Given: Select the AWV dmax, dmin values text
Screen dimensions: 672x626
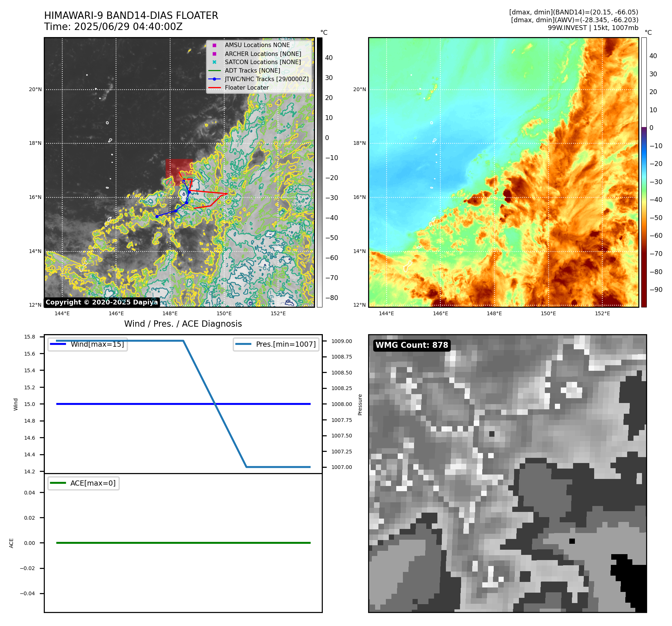Looking at the screenshot, I should (575, 20).
